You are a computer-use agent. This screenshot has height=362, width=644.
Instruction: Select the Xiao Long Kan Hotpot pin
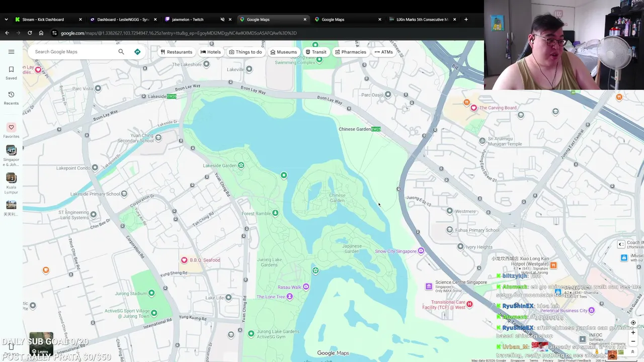(553, 265)
